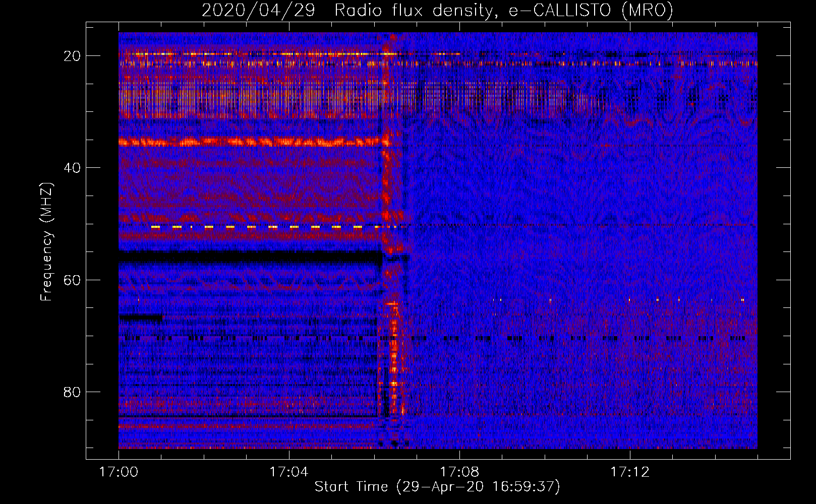Click the '40' frequency tick label

72,168
